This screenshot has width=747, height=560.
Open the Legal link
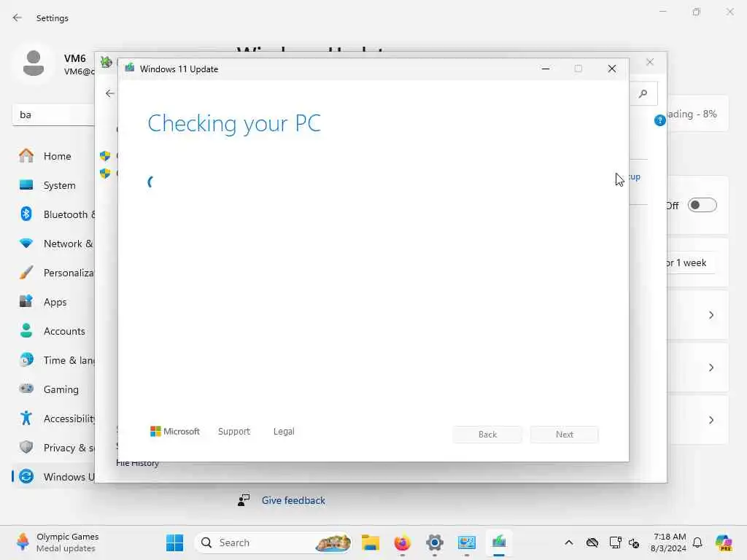coord(284,432)
